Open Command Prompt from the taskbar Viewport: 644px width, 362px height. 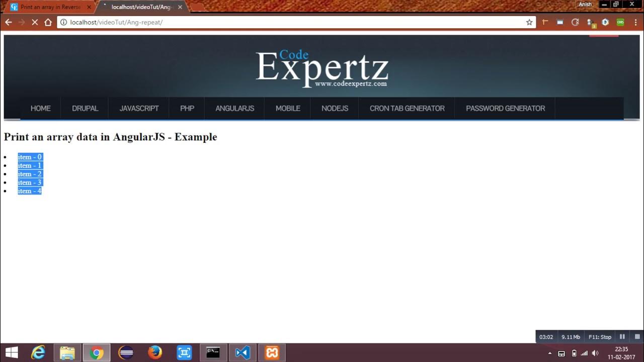[213, 352]
